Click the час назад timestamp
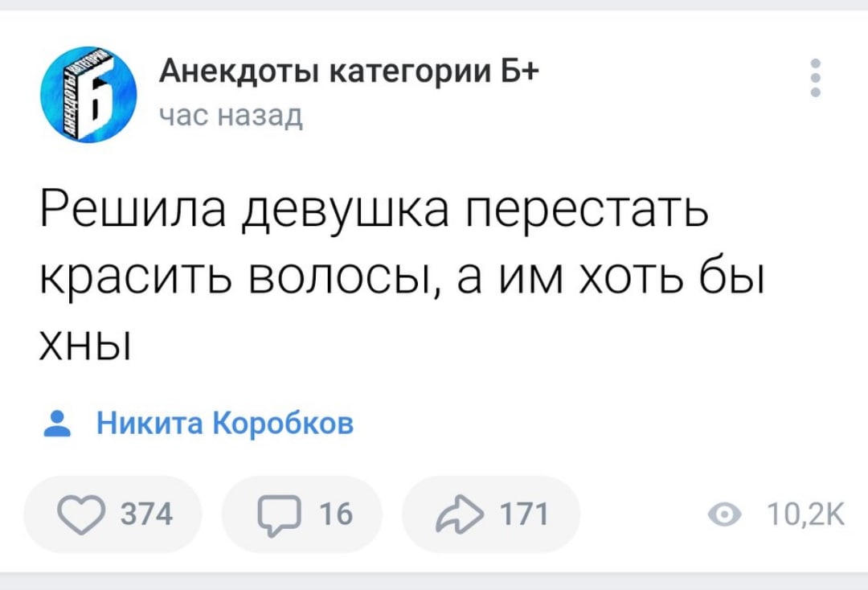 tap(231, 117)
